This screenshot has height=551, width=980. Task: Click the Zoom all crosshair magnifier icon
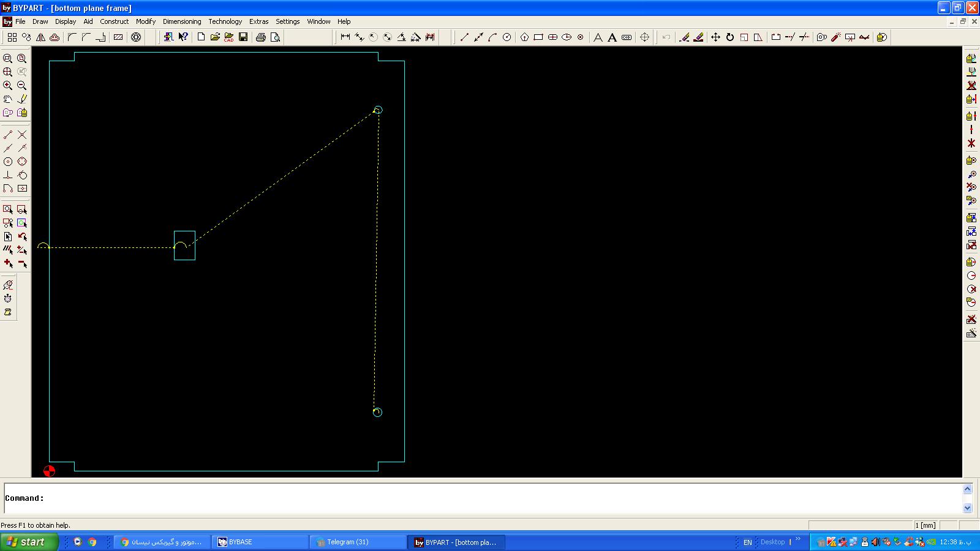point(8,72)
